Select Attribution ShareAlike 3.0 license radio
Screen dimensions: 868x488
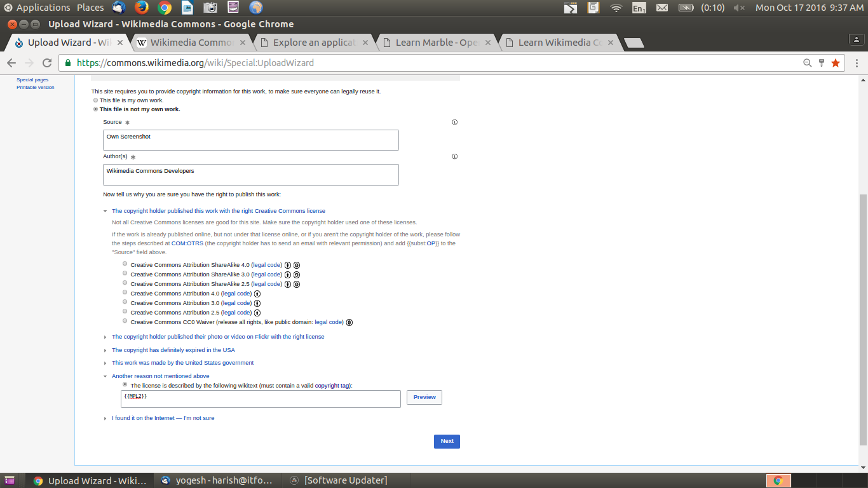click(125, 273)
